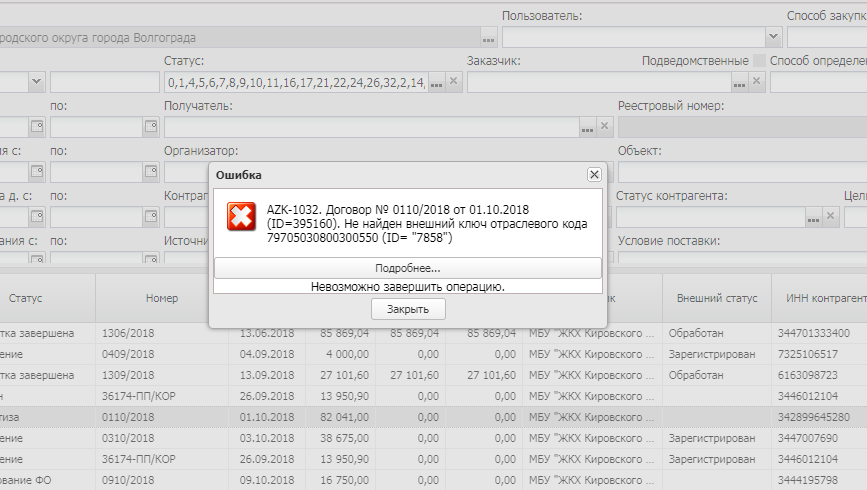Viewport: 867px width, 490px height.
Task: Open calendar icon immediately left of Получатель field
Action: (x=151, y=127)
